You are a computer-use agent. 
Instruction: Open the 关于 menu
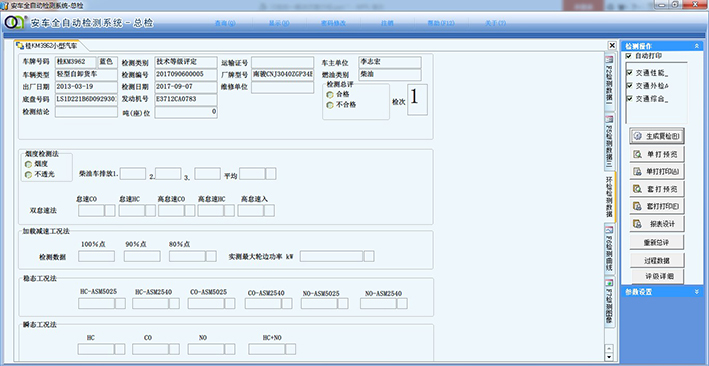coord(496,23)
